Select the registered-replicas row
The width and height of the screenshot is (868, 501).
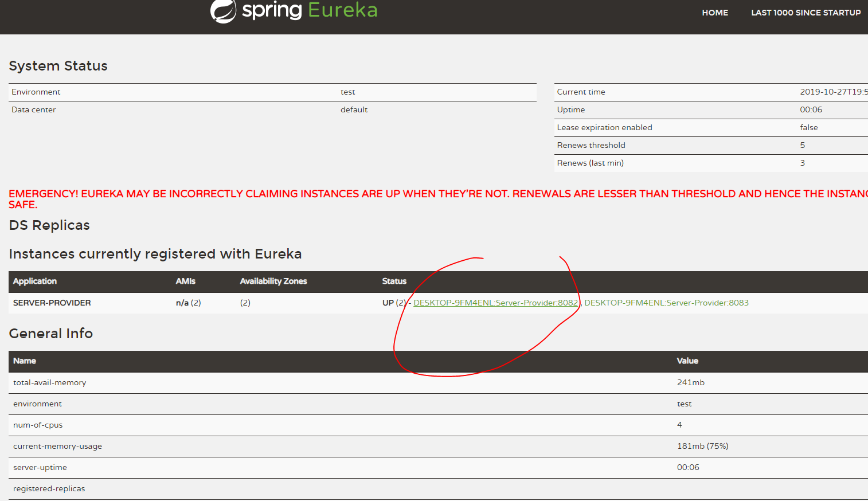[x=438, y=488]
